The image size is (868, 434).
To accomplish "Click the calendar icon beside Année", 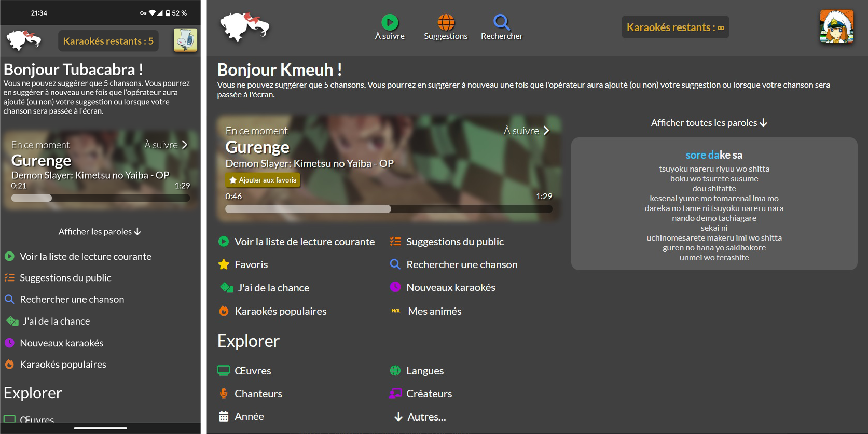I will coord(224,416).
